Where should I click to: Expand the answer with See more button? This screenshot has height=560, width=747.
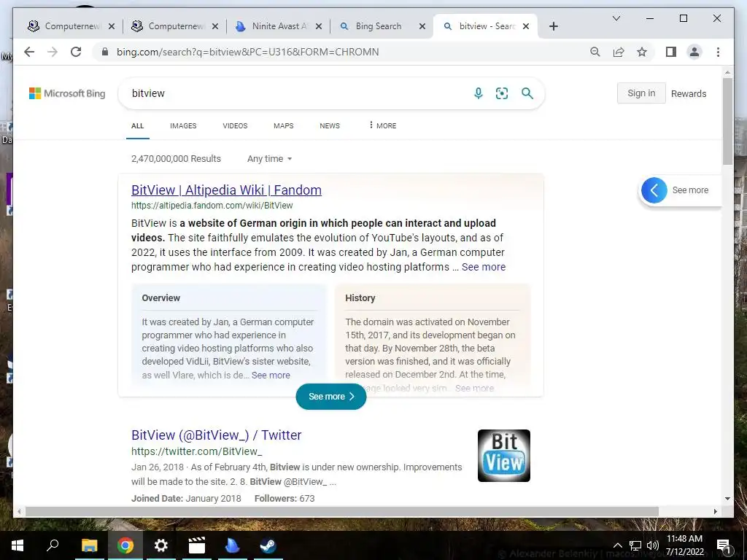click(331, 396)
